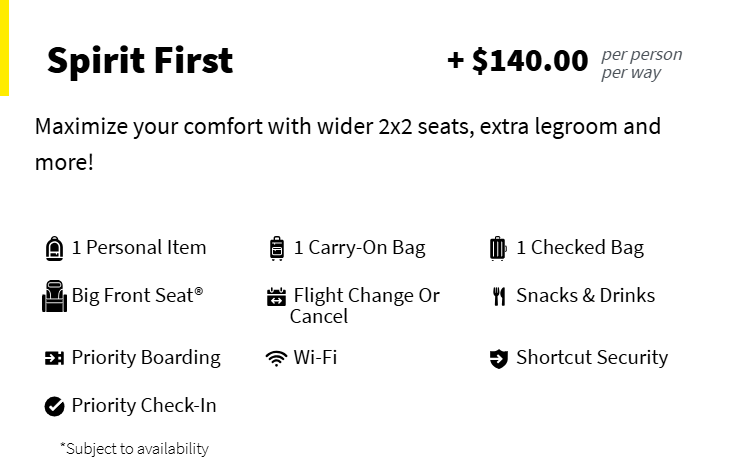
Task: Click the Priority Boarding arrow icon
Action: (54, 358)
